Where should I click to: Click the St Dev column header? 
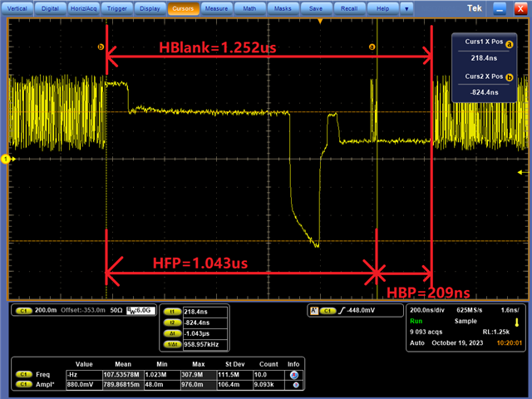(234, 364)
